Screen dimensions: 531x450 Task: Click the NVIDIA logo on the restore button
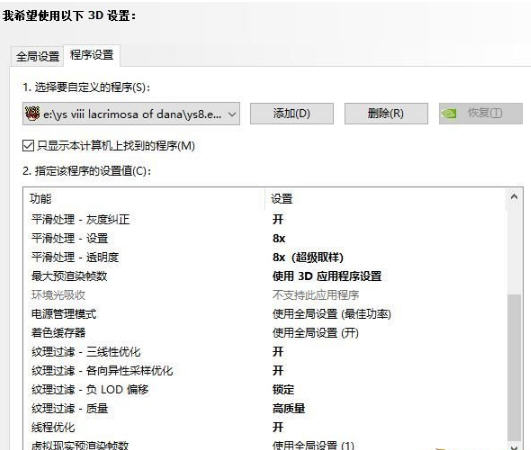coord(449,113)
